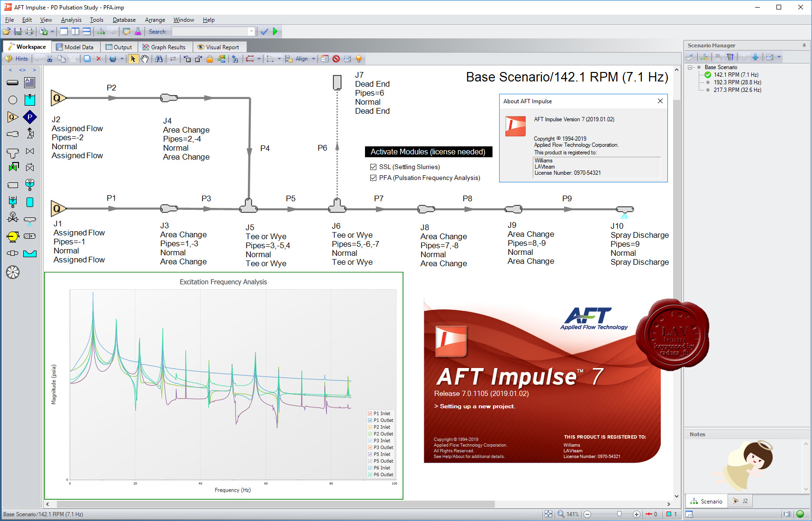The width and height of the screenshot is (812, 521).
Task: Select the Pipe drawing tool in the toolbox
Action: 13,83
